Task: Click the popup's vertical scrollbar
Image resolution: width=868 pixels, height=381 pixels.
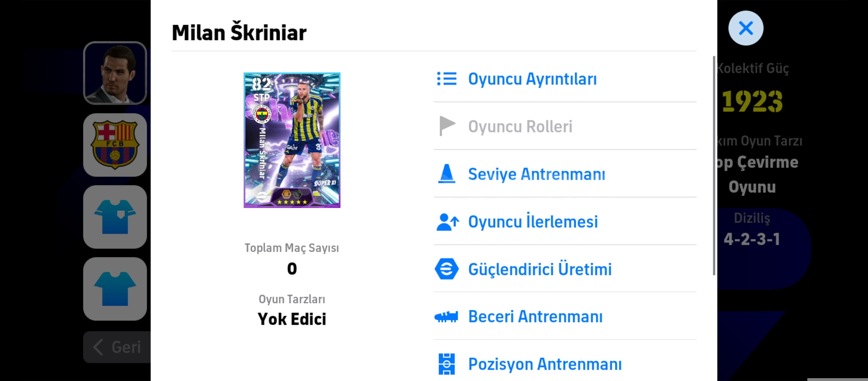Action: click(714, 166)
